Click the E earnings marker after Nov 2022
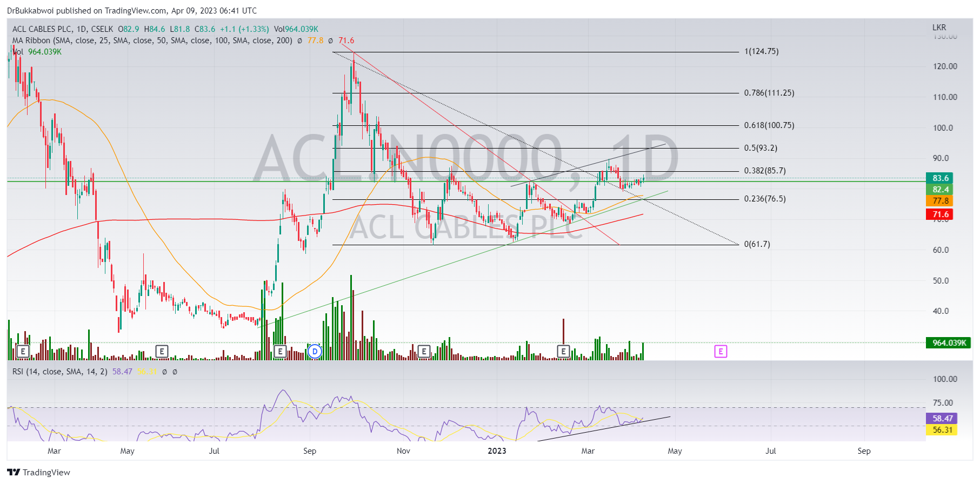The image size is (980, 484). (424, 352)
